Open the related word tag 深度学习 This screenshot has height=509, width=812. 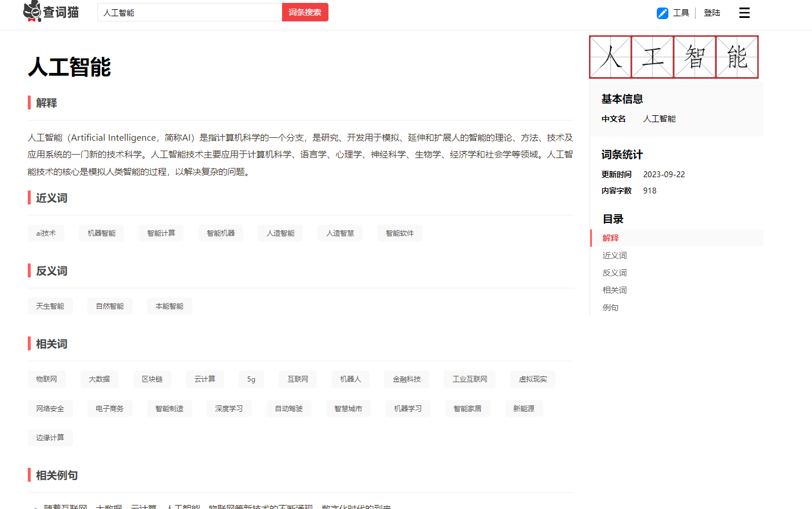tap(229, 409)
